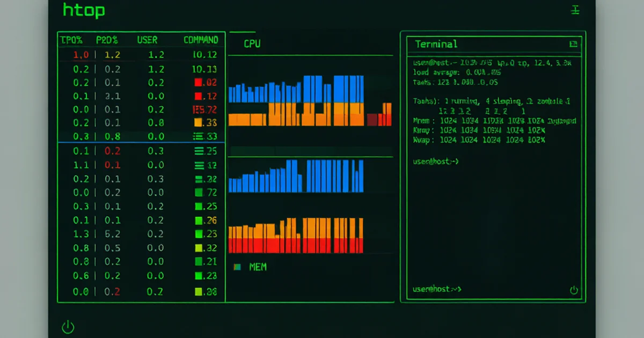
Task: Select the 10.12 command value
Action: (204, 55)
